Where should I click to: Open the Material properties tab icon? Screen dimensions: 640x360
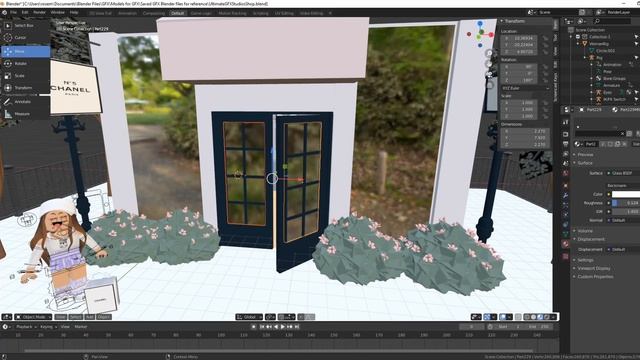565,244
